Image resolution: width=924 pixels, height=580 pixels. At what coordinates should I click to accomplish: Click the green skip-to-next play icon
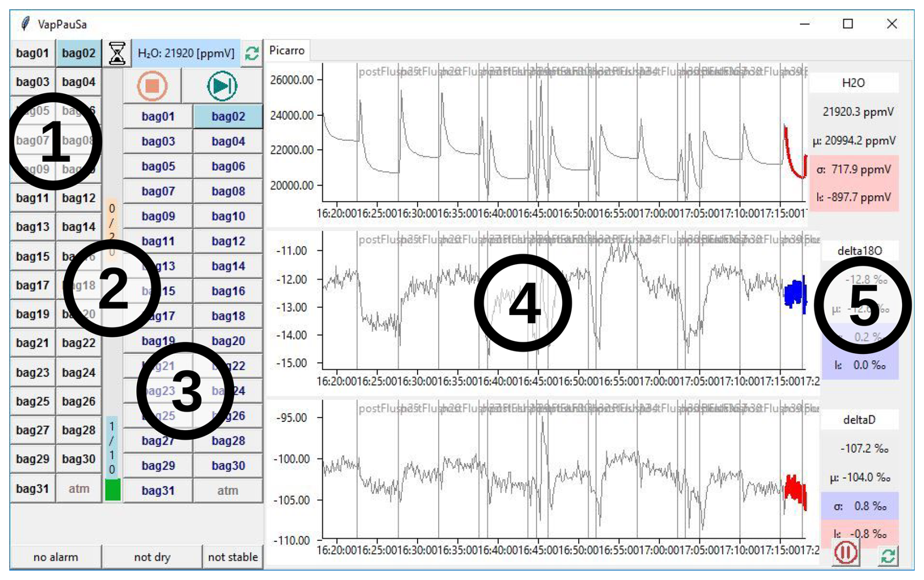click(222, 86)
